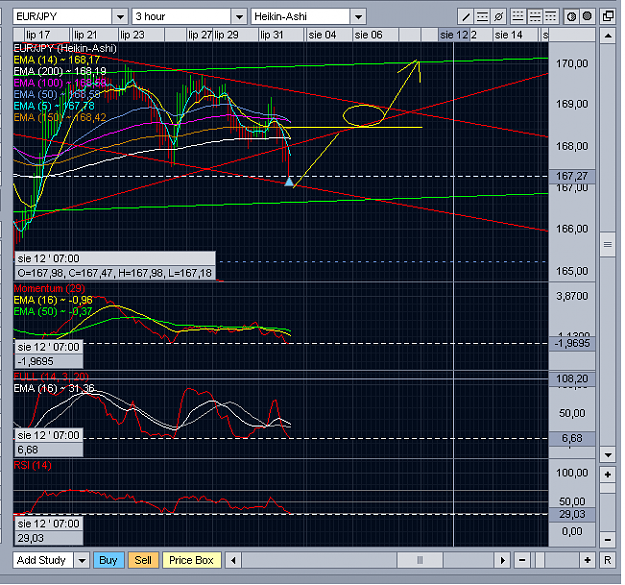
Task: Click the 167,27 price label on axis
Action: coord(572,176)
